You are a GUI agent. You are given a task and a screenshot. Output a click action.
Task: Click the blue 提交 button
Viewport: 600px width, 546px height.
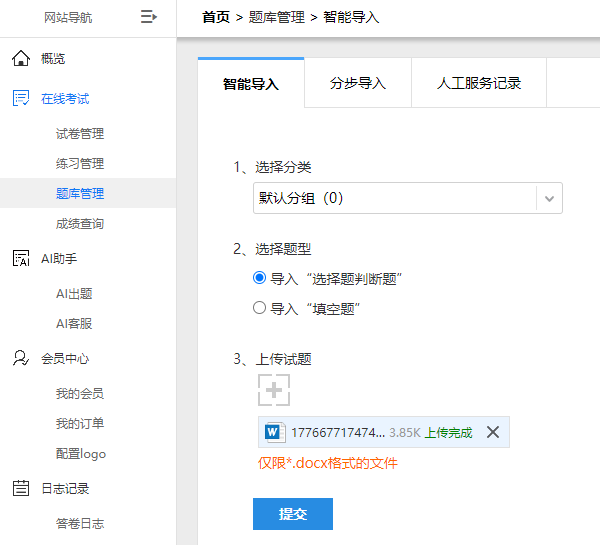(293, 513)
